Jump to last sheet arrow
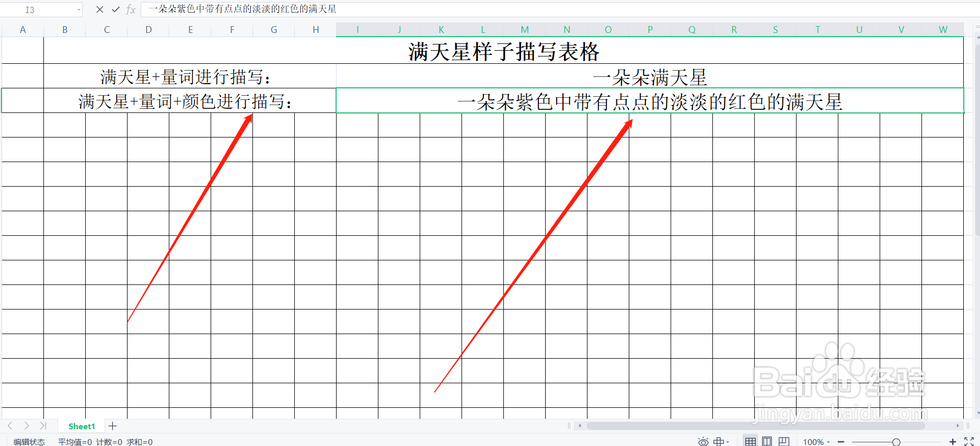 pos(43,426)
